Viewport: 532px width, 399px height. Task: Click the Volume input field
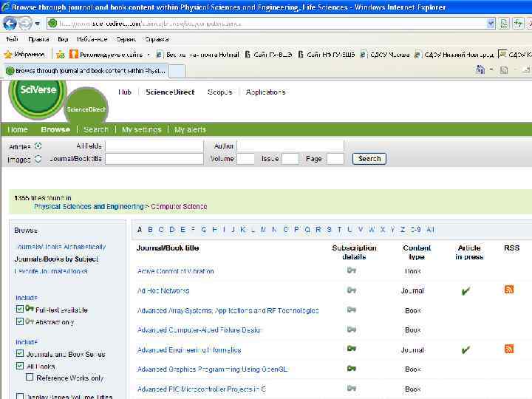pyautogui.click(x=245, y=159)
